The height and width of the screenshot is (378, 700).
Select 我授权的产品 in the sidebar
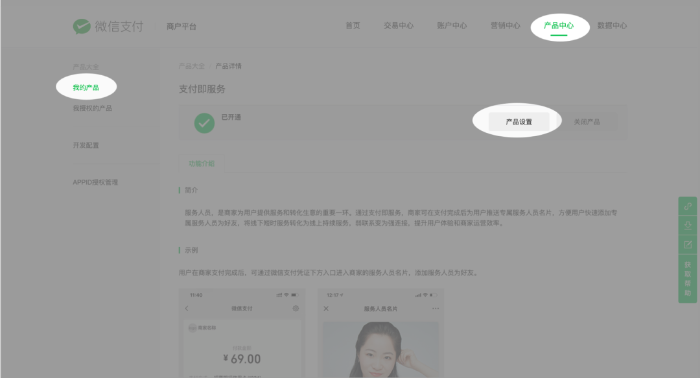pos(92,108)
